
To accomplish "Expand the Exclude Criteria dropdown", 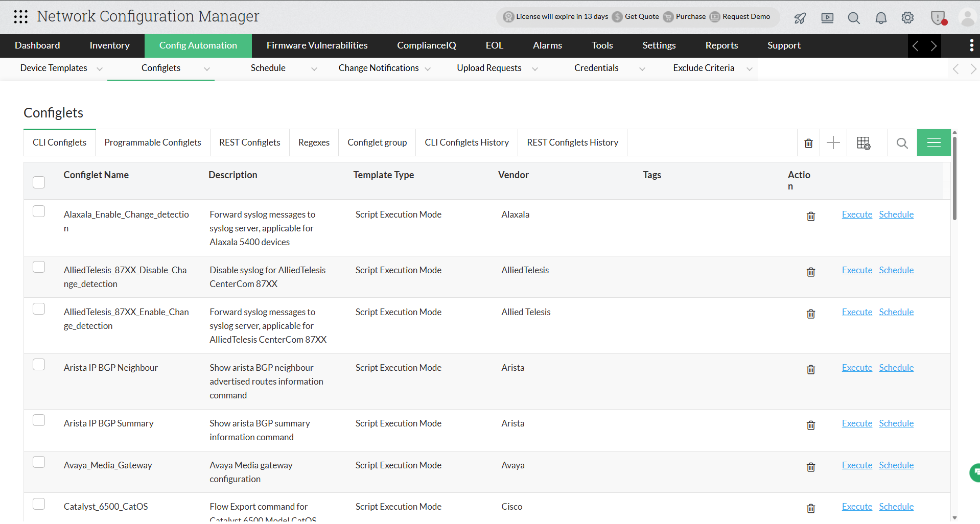I will point(749,68).
